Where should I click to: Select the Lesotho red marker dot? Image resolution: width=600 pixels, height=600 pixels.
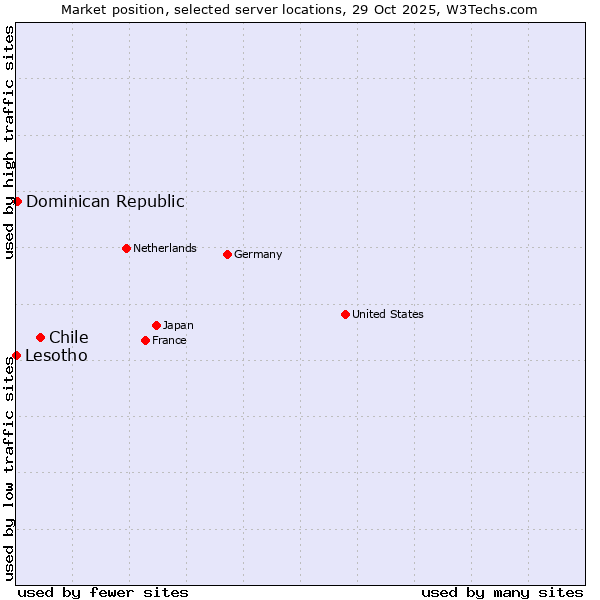16,355
